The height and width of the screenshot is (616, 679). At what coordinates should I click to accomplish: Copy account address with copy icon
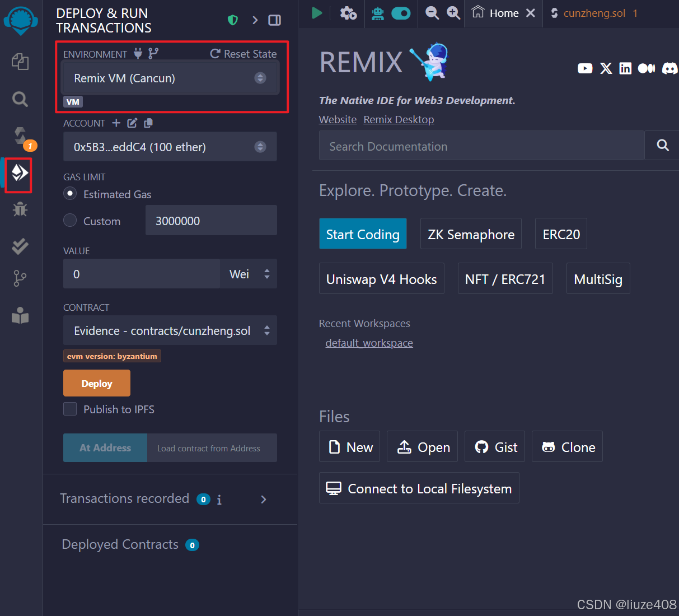coord(148,123)
